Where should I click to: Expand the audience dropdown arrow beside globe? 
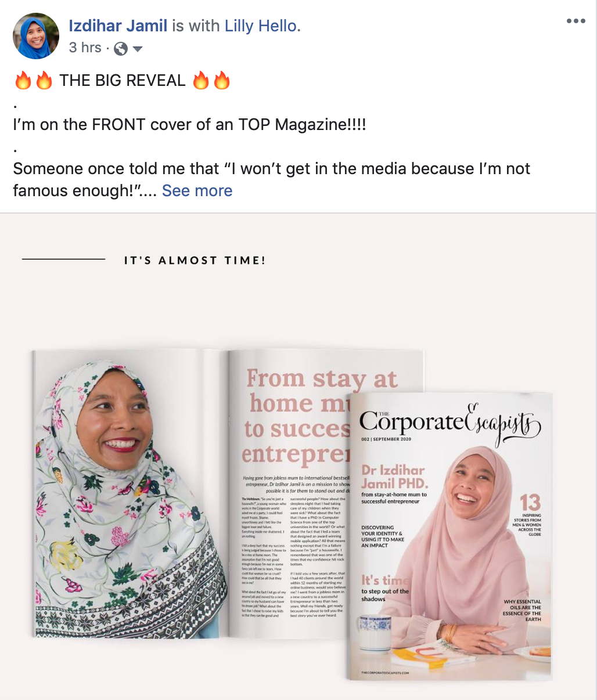click(x=138, y=49)
